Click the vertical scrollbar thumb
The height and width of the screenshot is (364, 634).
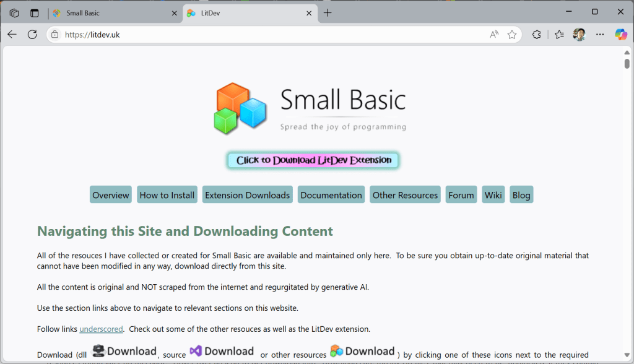(627, 63)
